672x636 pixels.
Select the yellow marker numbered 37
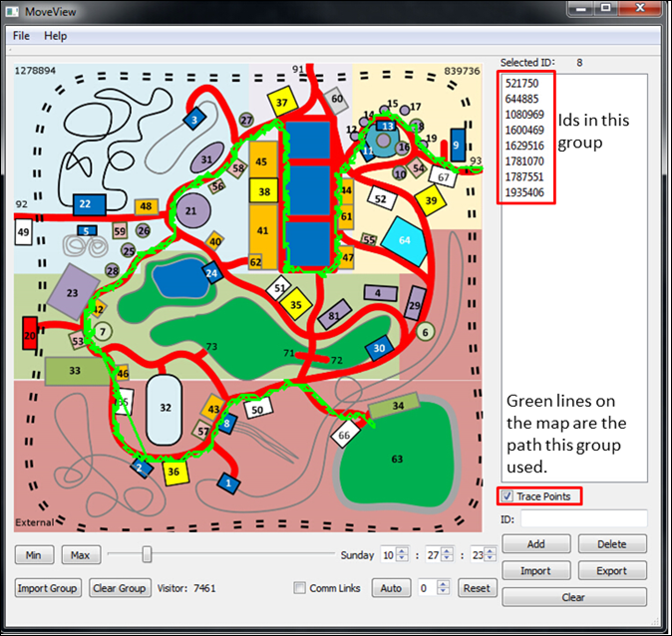tap(282, 103)
